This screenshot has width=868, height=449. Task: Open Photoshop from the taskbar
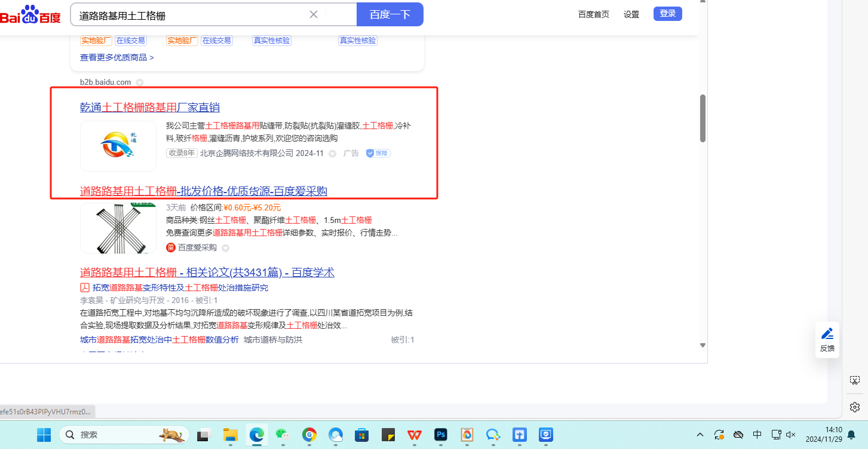(441, 435)
